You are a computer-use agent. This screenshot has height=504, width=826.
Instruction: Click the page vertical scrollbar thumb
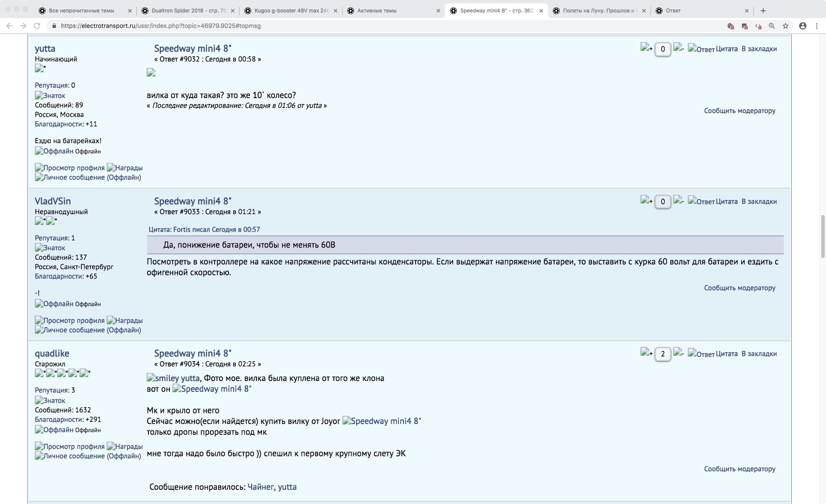(x=823, y=237)
